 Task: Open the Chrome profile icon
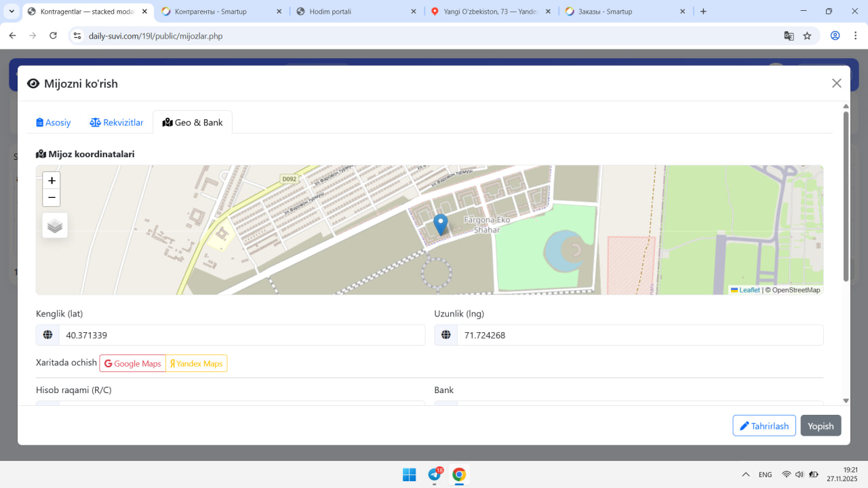coord(835,36)
